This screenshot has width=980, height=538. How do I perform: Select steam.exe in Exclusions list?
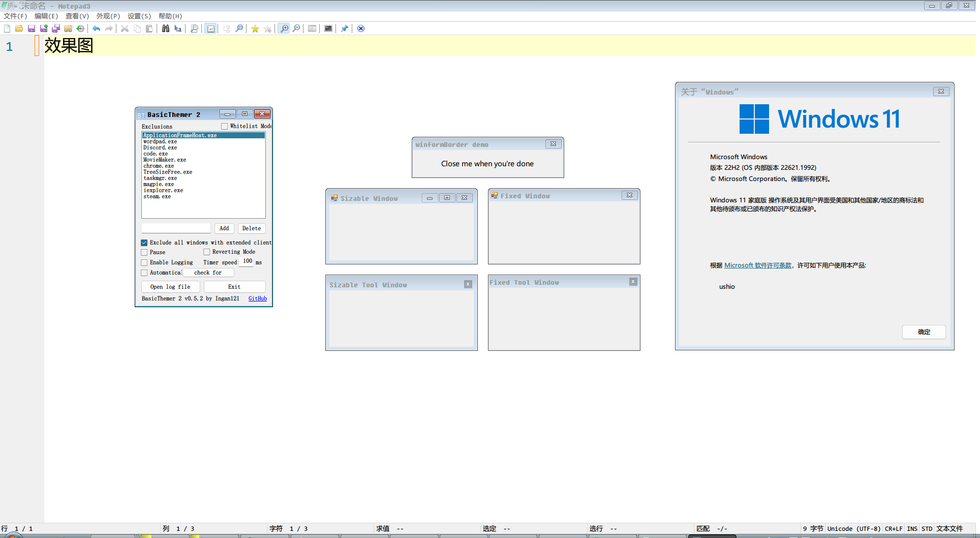[203, 196]
